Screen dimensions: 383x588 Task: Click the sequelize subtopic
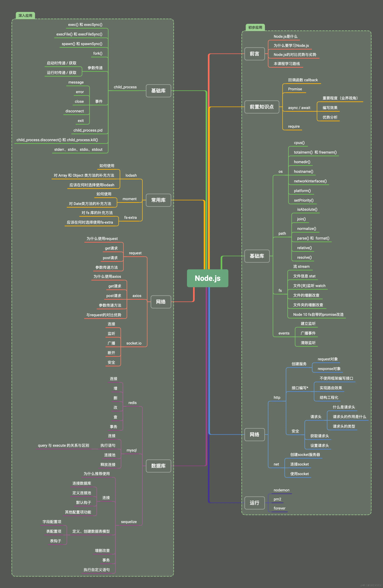point(129,522)
